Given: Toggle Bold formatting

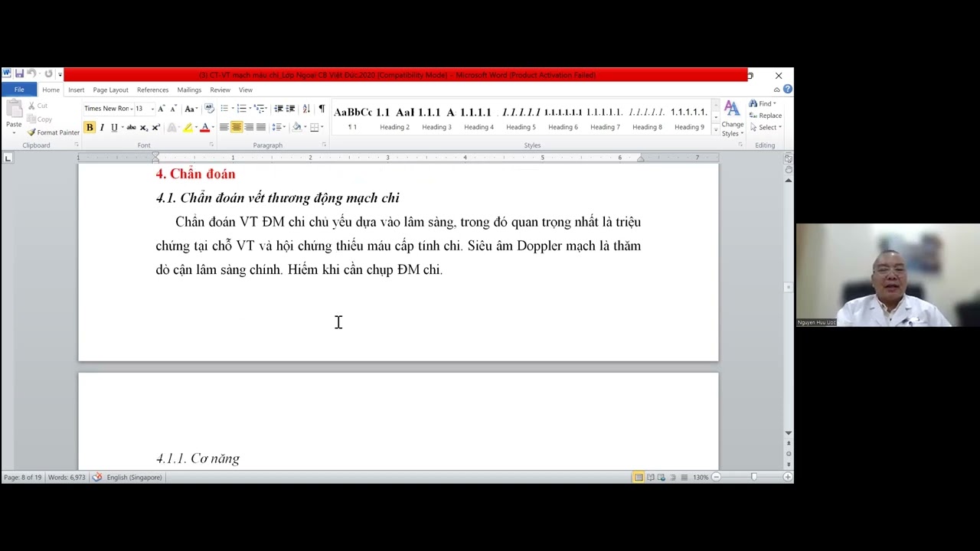Looking at the screenshot, I should [x=90, y=128].
